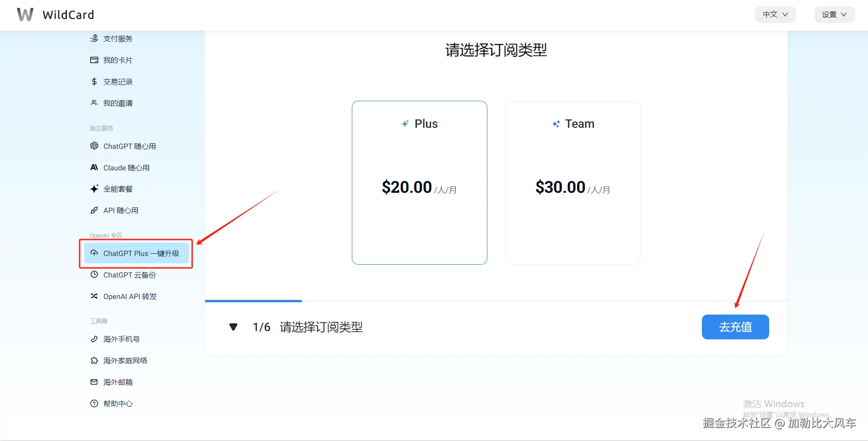Choose the Team subscription card

coord(573,183)
